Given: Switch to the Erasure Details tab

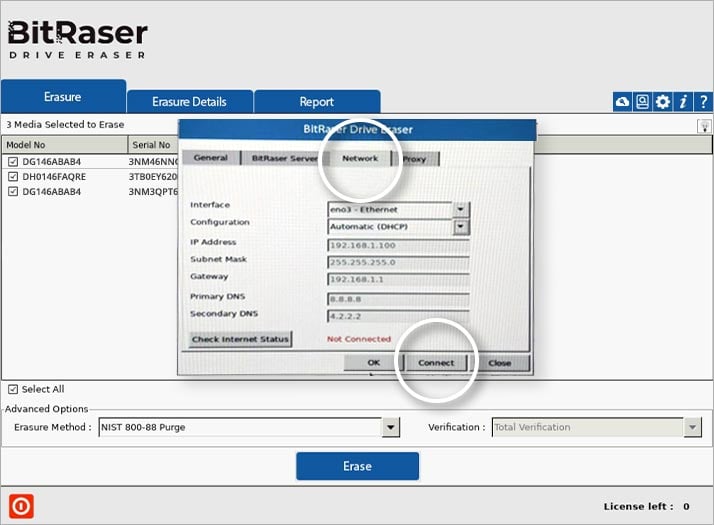Looking at the screenshot, I should tap(189, 102).
